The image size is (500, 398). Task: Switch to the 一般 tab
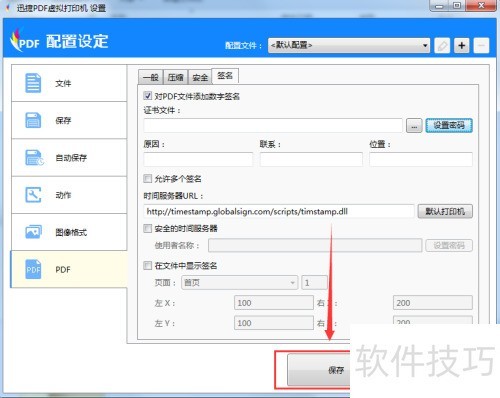click(150, 77)
